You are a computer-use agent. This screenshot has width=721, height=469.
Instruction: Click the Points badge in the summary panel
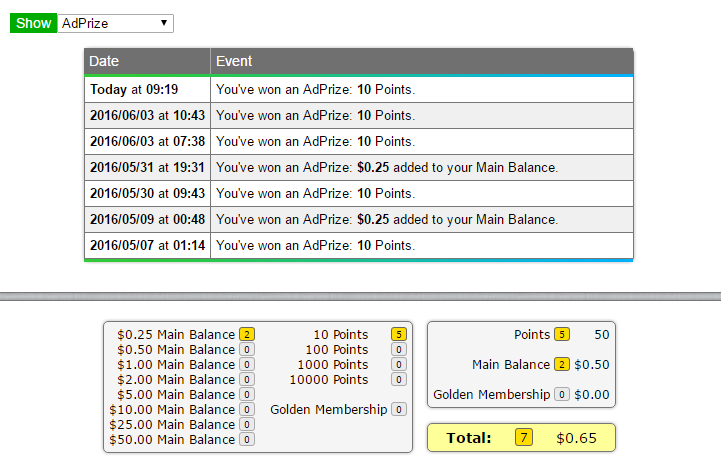pyautogui.click(x=562, y=335)
